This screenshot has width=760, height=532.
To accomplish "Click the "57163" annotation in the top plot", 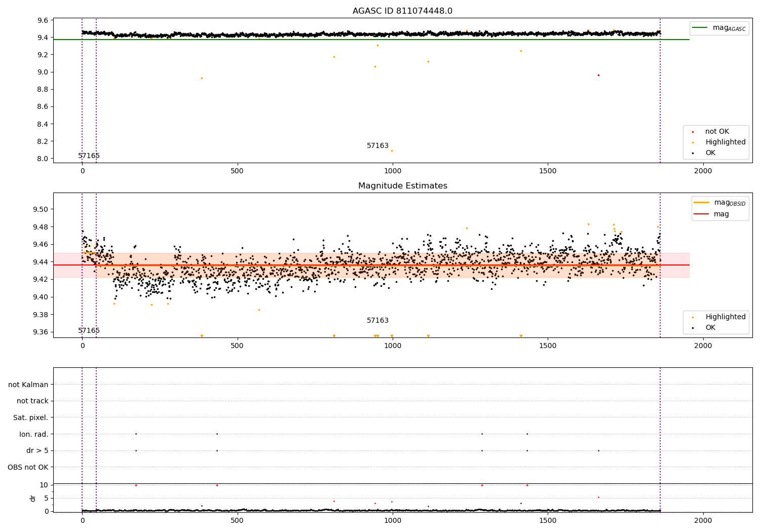I will point(377,145).
